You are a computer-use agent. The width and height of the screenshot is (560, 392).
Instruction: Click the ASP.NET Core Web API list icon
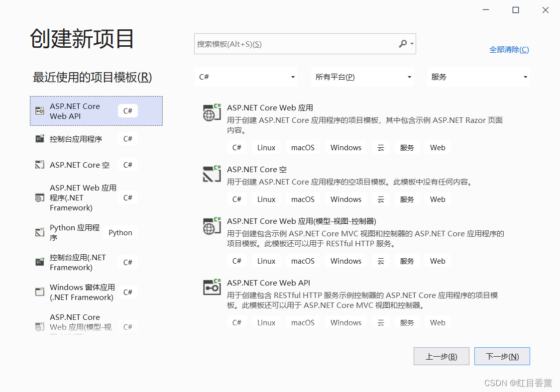212,287
